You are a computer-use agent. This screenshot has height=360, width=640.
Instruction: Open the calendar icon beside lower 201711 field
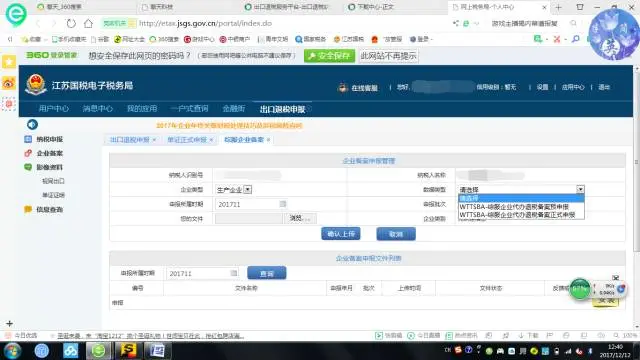pyautogui.click(x=233, y=273)
